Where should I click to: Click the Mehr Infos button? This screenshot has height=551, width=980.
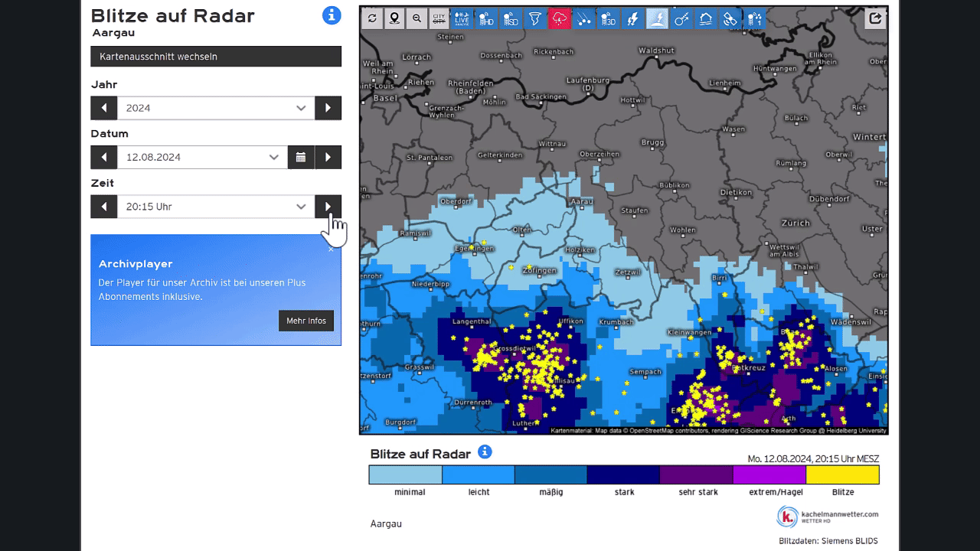click(x=306, y=321)
